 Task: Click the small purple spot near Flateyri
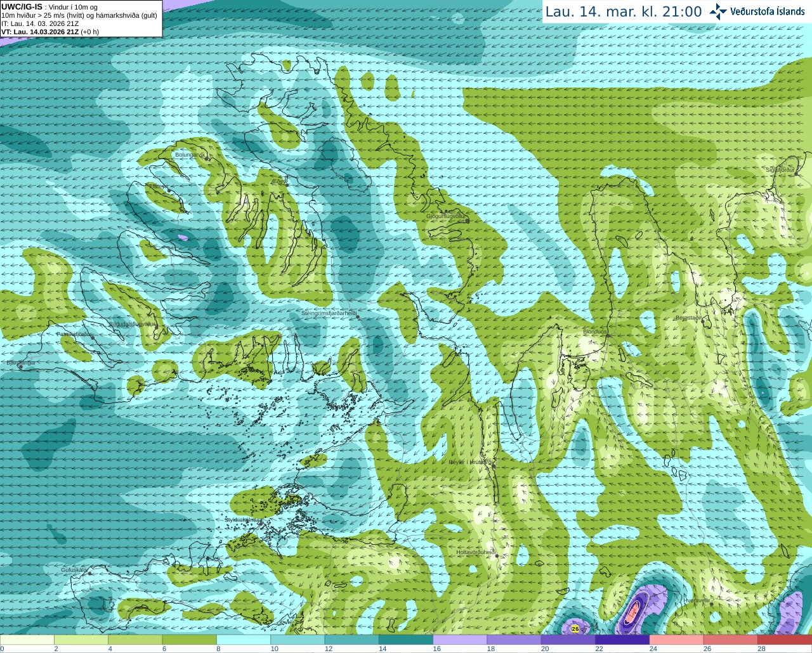183,238
